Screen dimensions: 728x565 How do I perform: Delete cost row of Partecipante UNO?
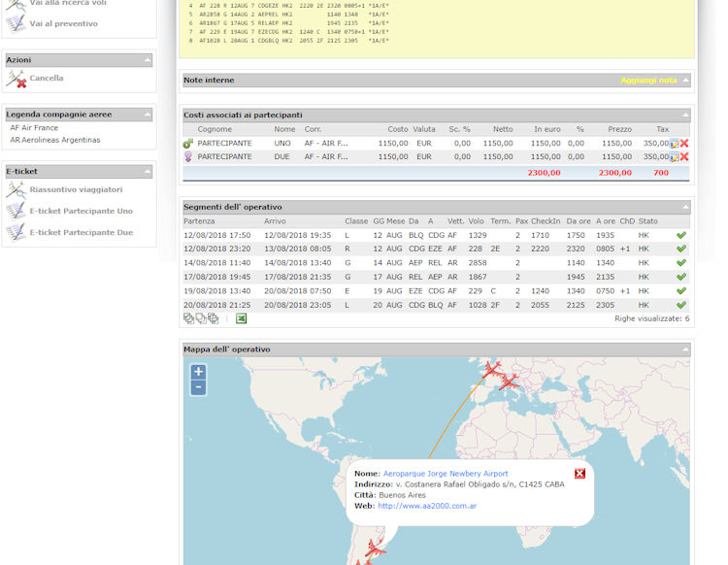[684, 144]
